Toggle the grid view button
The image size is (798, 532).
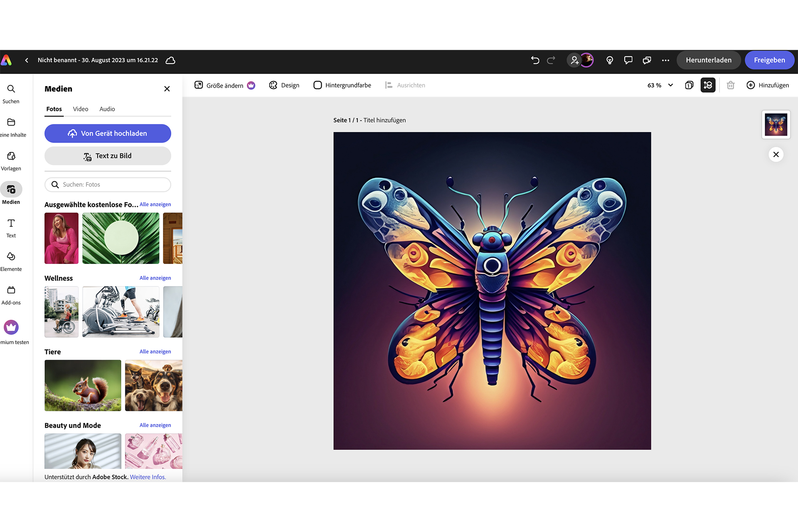click(x=708, y=85)
